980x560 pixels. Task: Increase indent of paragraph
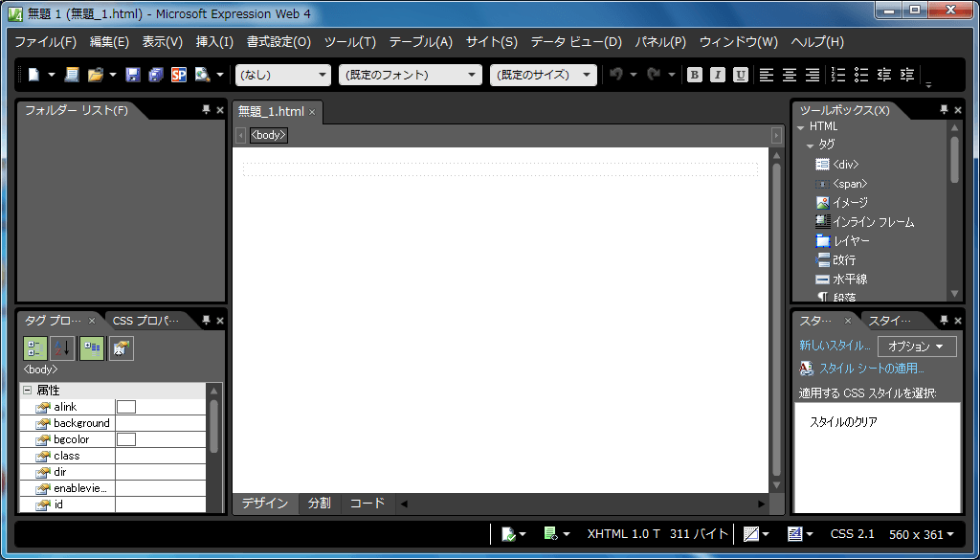pos(907,75)
